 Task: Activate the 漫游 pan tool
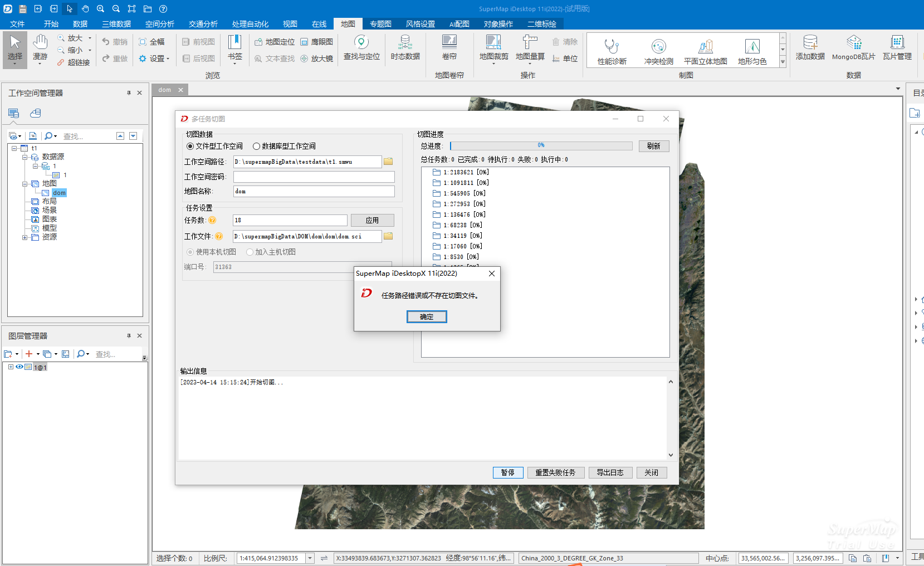(40, 50)
